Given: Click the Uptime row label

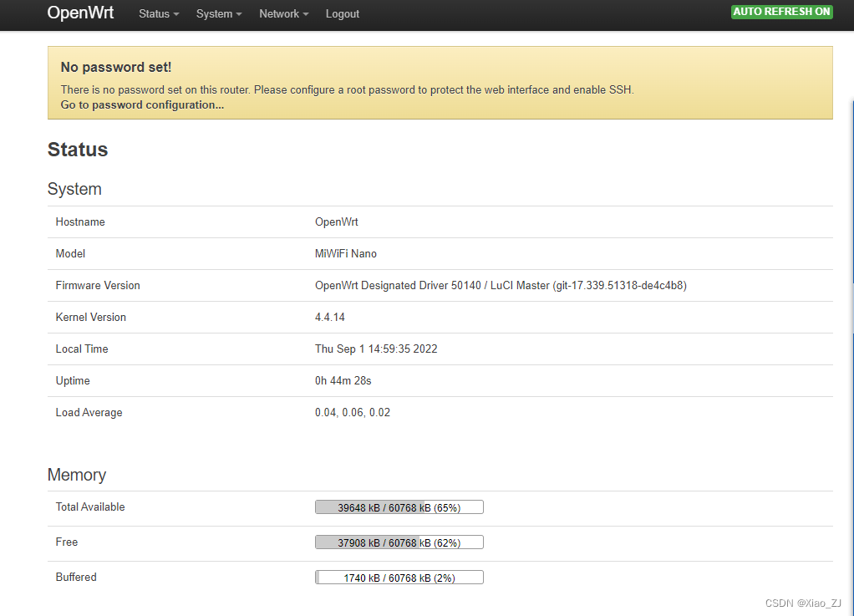Looking at the screenshot, I should click(73, 380).
